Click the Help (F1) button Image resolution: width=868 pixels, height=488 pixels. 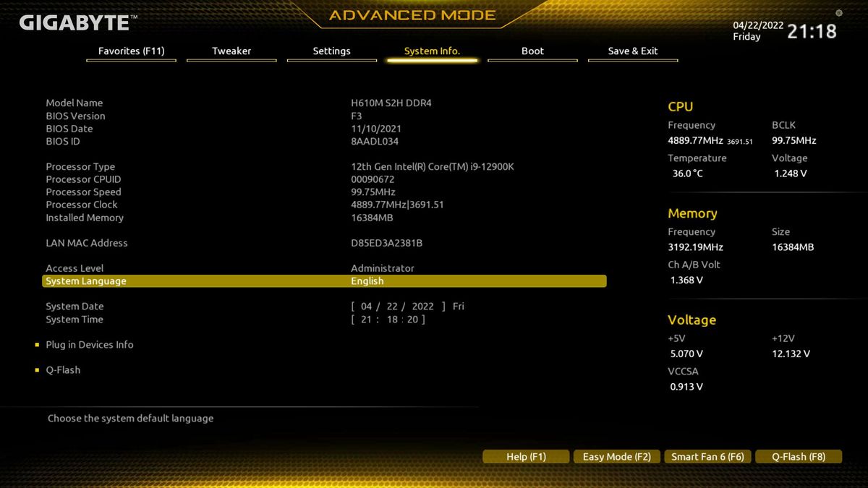point(526,457)
